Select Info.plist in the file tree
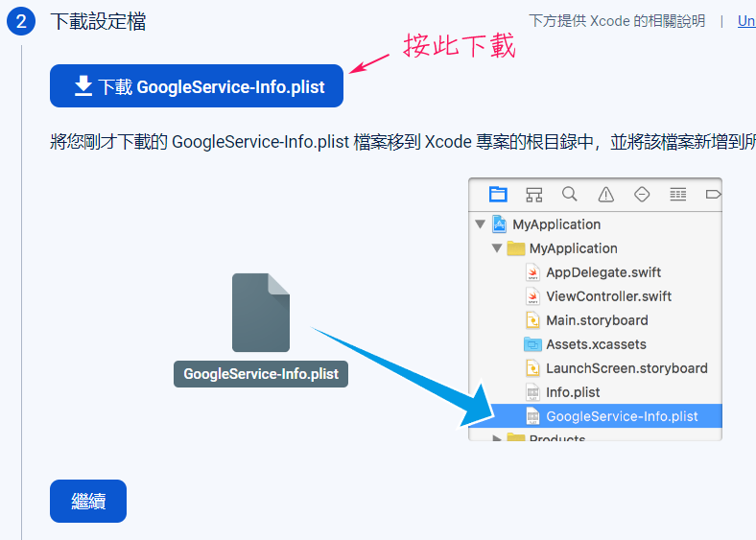756x540 pixels. click(596, 392)
